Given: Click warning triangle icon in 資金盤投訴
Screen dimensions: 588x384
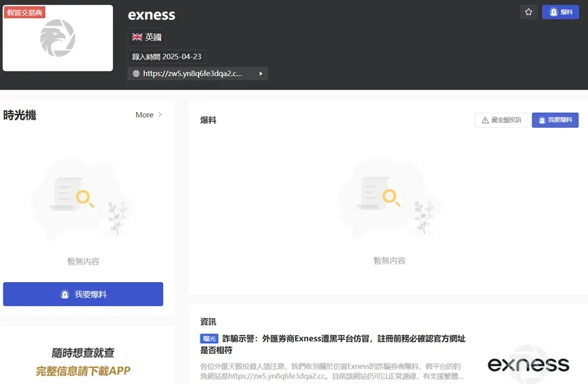Looking at the screenshot, I should point(485,120).
